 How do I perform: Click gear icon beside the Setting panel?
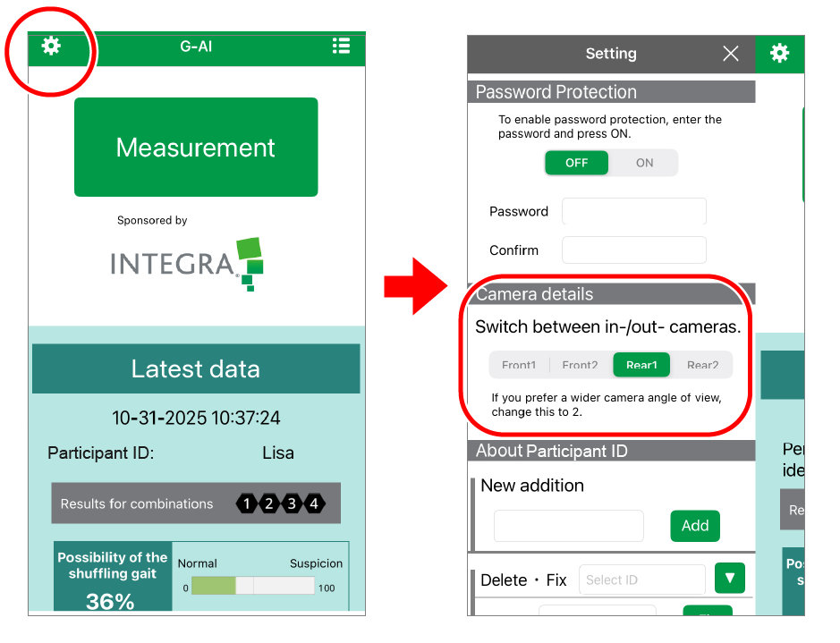pos(780,54)
